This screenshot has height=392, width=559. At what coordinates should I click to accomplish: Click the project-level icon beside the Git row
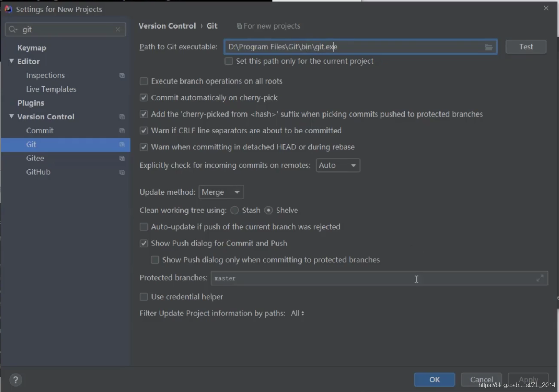coord(122,145)
